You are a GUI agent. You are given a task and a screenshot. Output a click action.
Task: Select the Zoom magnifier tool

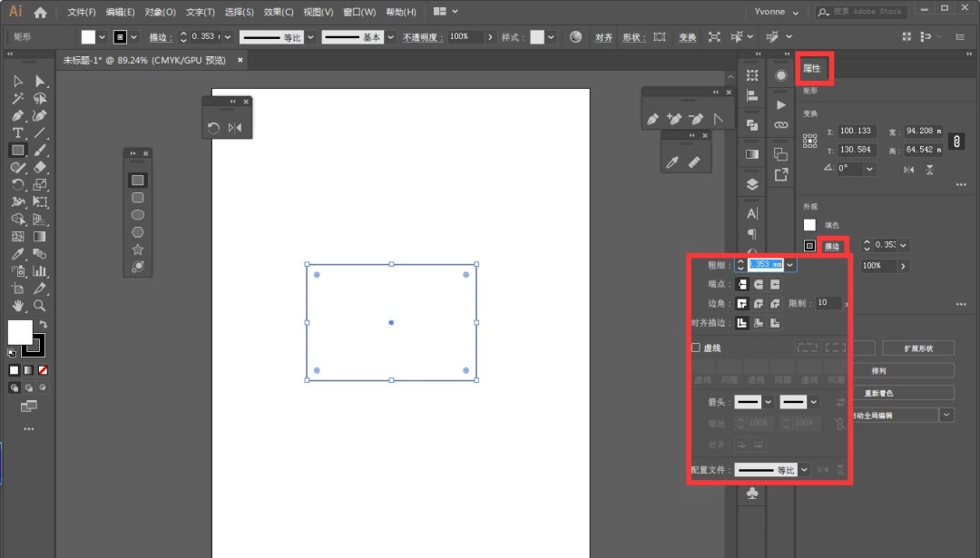pyautogui.click(x=40, y=306)
